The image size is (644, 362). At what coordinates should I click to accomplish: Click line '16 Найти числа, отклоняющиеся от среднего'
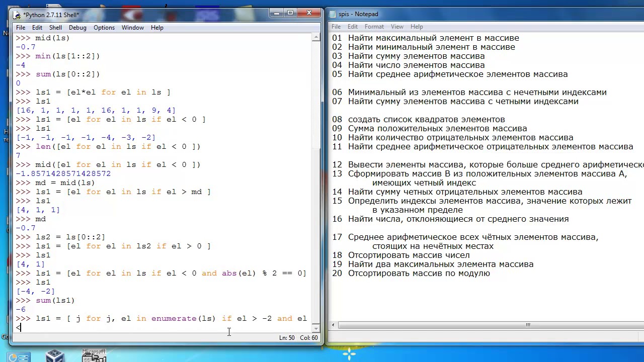450,219
